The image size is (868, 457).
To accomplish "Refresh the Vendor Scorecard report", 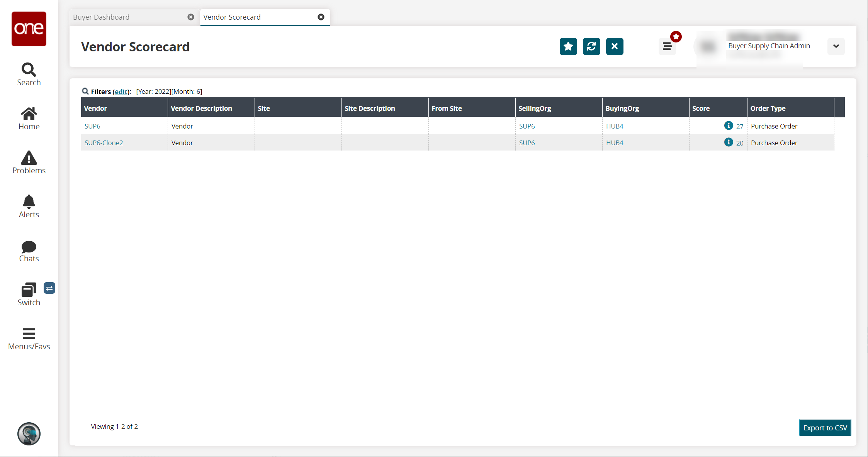I will pos(591,47).
